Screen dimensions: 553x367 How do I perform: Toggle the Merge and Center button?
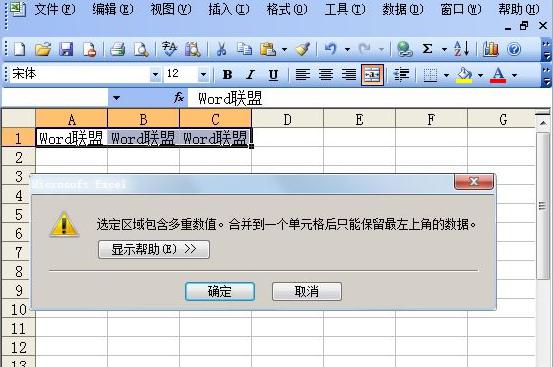tap(372, 74)
